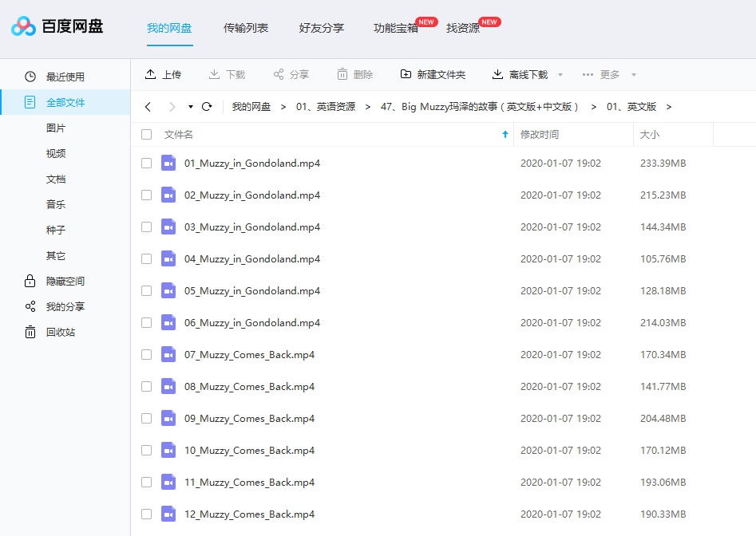Check the box for 11_Muzzy_Comes_Back.mp4
Viewport: 756px width, 536px height.
point(147,482)
